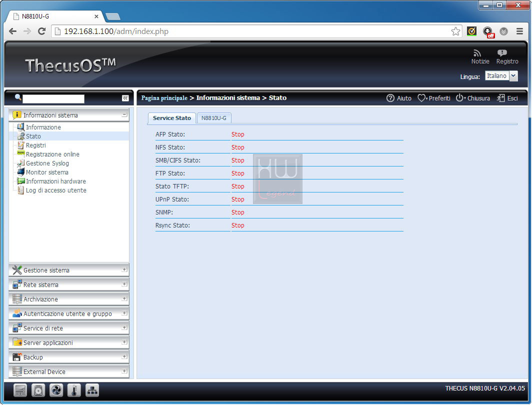The height and width of the screenshot is (405, 532).
Task: Expand the Backup section
Action: tap(124, 356)
